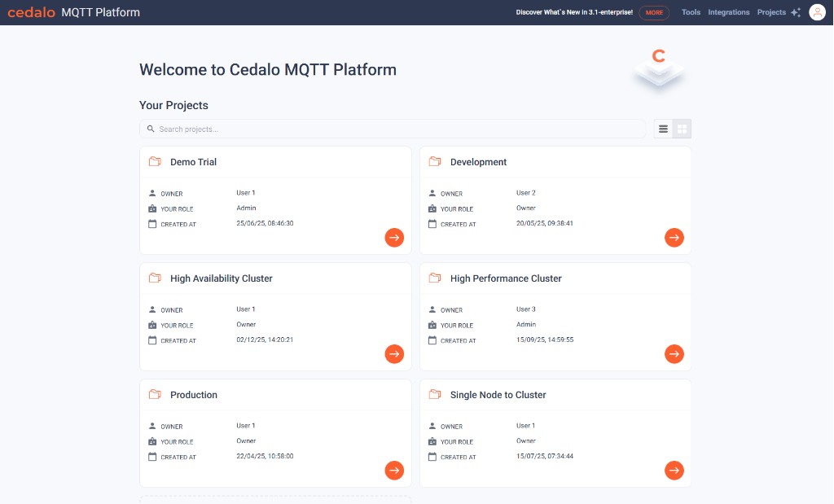
Task: Click the 'Your Projects' heading
Action: pyautogui.click(x=173, y=105)
